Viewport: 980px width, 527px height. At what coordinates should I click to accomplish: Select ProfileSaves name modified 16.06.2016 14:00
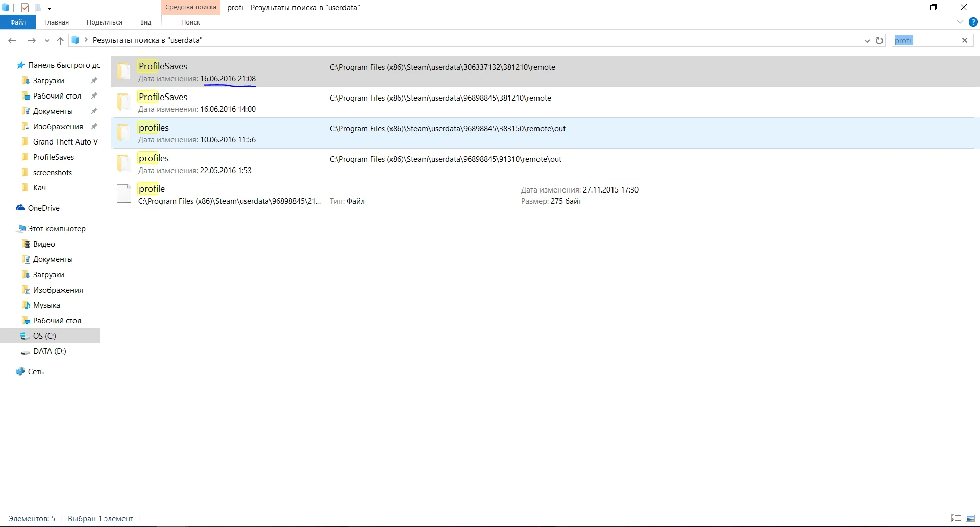point(163,97)
